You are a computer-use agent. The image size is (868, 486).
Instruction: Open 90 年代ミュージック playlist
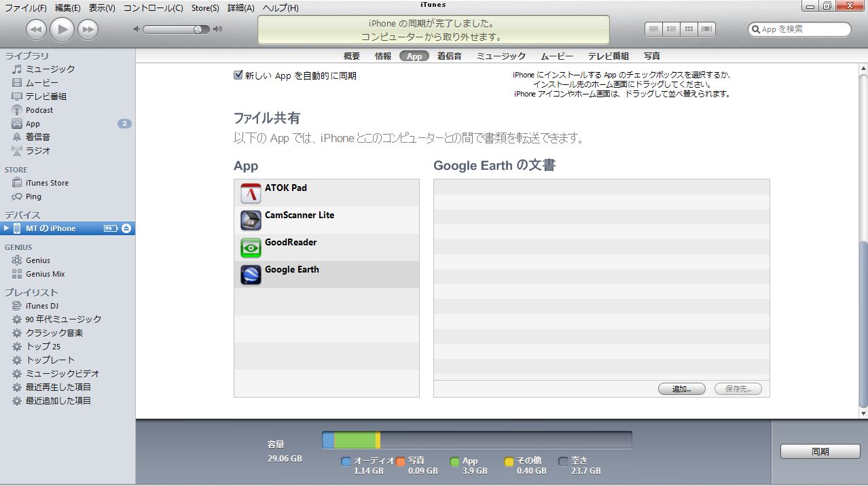coord(63,319)
